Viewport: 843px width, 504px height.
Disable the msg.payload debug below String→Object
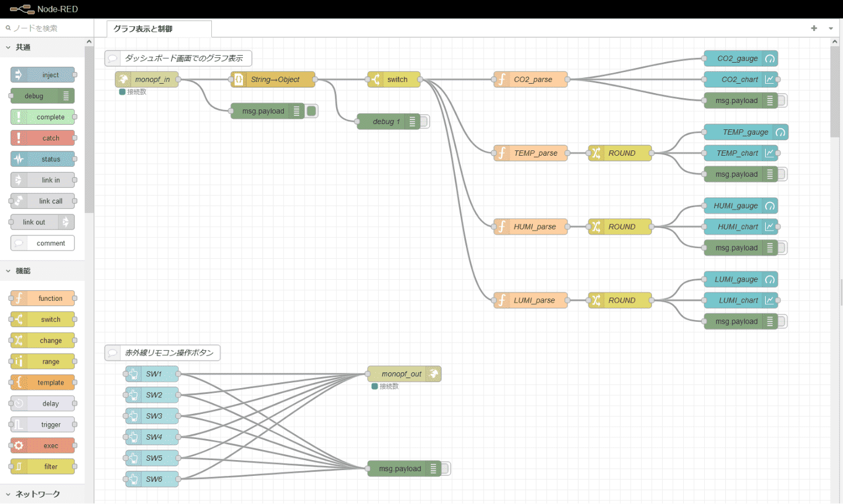[x=312, y=111]
